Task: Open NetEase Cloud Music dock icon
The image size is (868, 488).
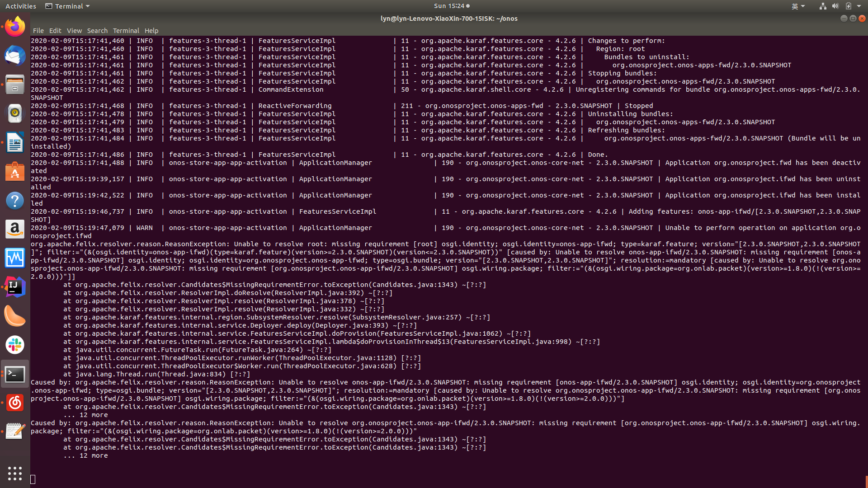Action: [x=15, y=403]
